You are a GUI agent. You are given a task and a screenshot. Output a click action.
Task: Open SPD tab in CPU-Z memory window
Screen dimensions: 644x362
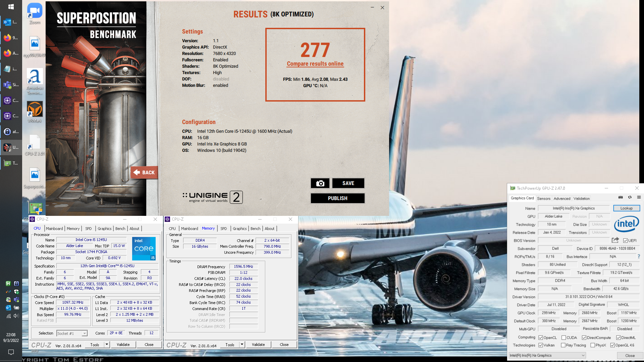click(x=223, y=229)
